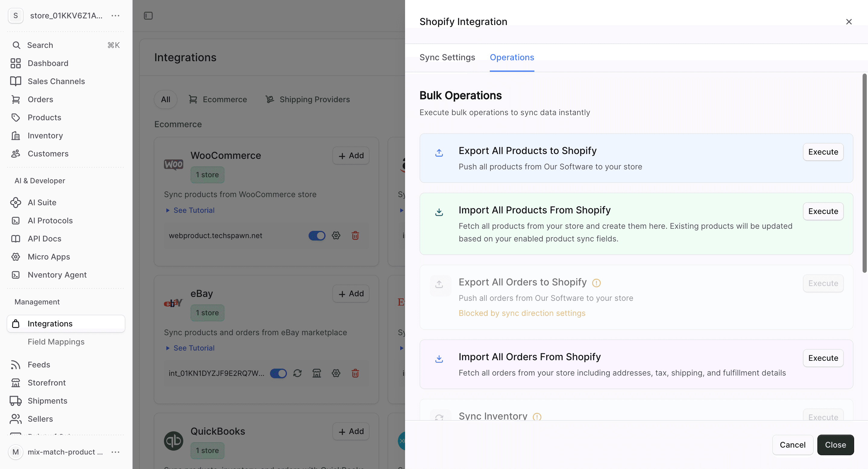Image resolution: width=868 pixels, height=469 pixels.
Task: Toggle the eBay integration switch
Action: tap(278, 373)
